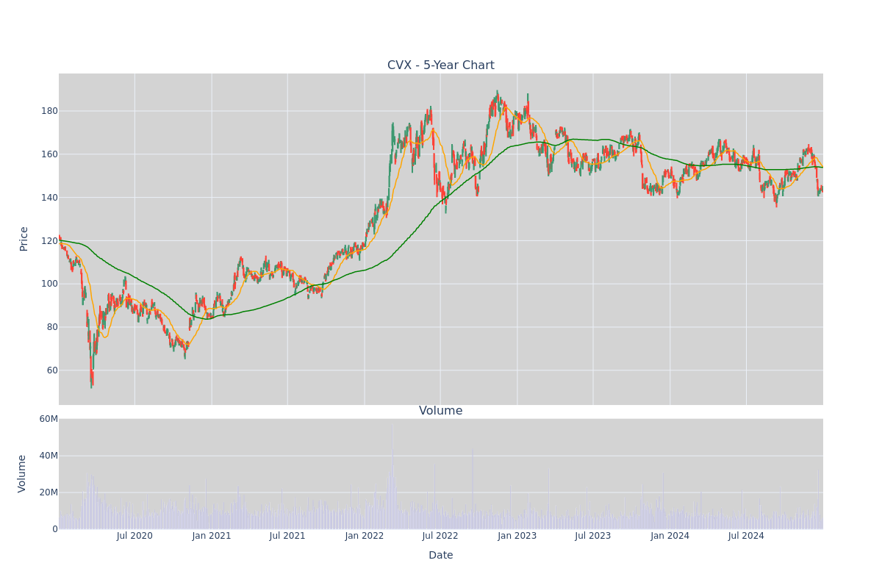Click the "Jul 2023" date tick label
Viewport: 882px width, 588px height.
(x=593, y=536)
